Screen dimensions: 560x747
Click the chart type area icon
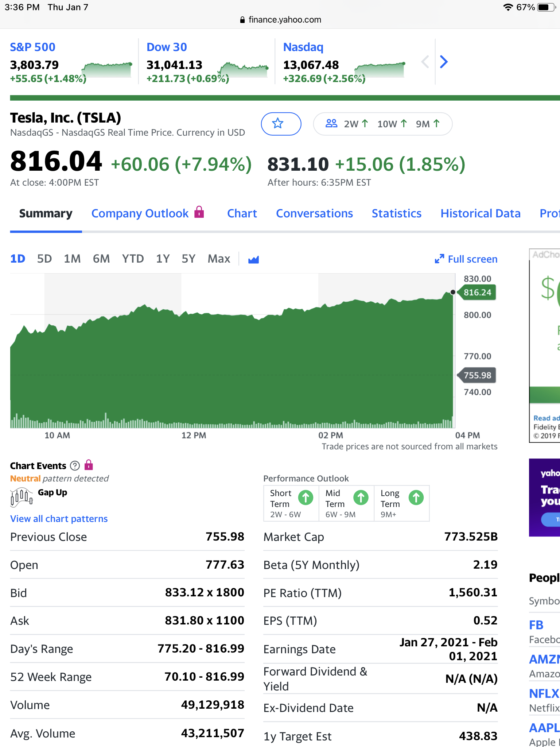click(x=253, y=259)
